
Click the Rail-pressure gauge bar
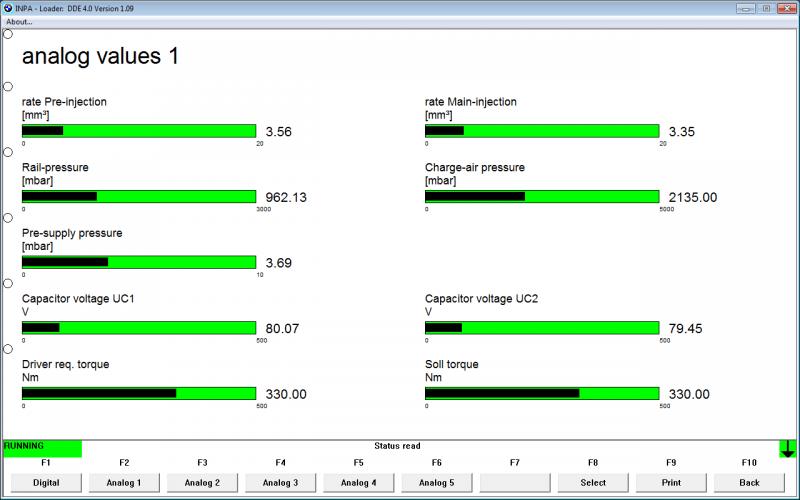pos(139,197)
